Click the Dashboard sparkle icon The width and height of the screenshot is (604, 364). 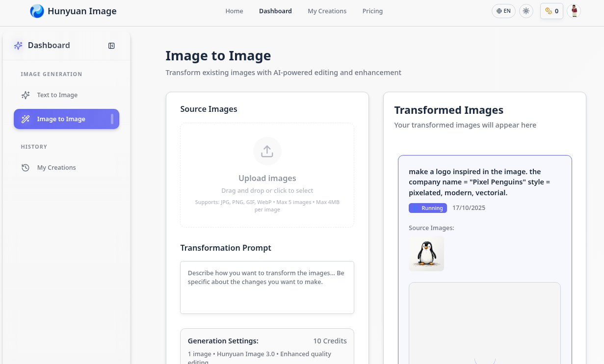tap(18, 46)
